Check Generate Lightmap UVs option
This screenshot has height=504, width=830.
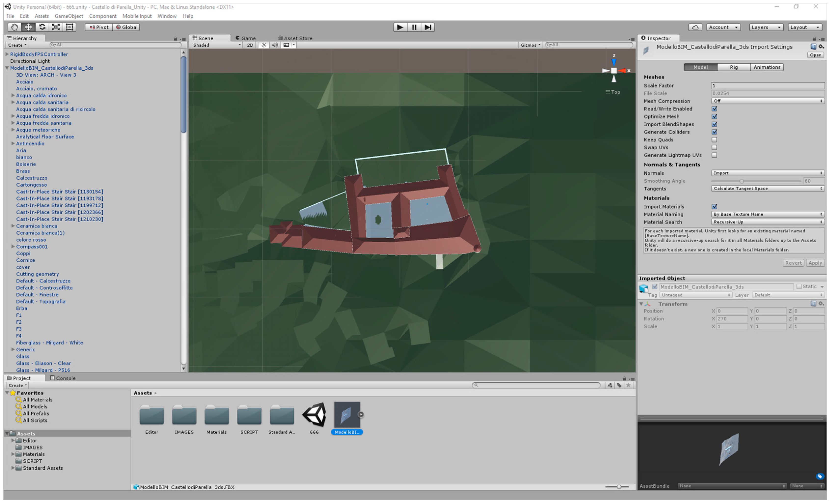(x=714, y=155)
